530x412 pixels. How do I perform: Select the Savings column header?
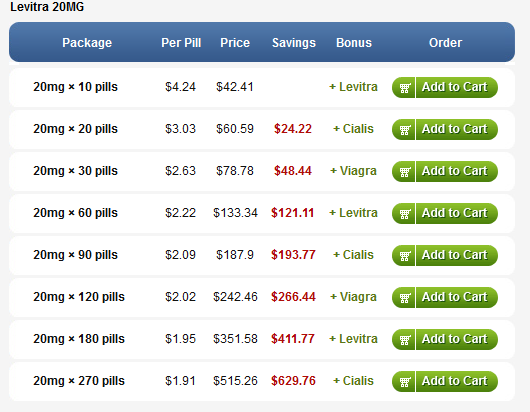[294, 43]
